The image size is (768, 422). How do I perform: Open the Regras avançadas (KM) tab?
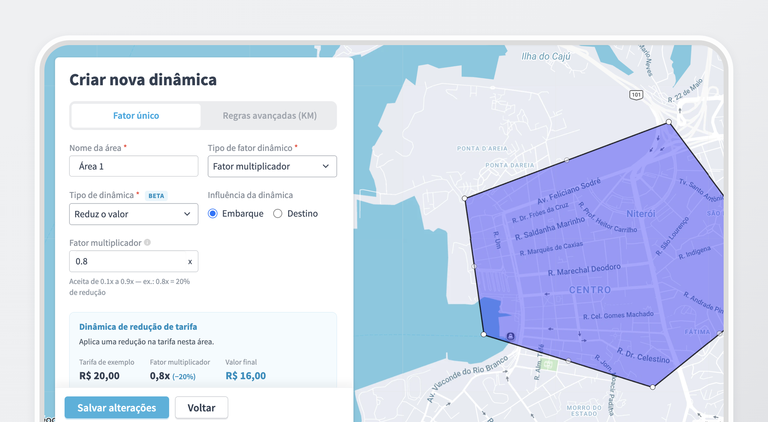pyautogui.click(x=269, y=116)
